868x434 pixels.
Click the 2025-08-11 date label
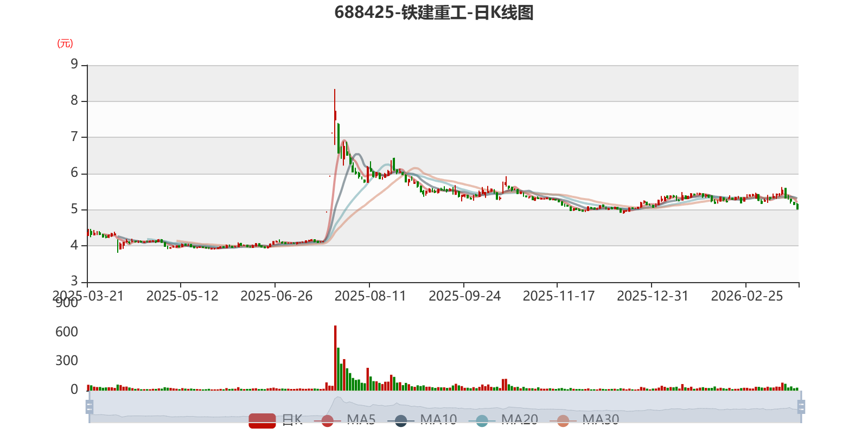[371, 296]
